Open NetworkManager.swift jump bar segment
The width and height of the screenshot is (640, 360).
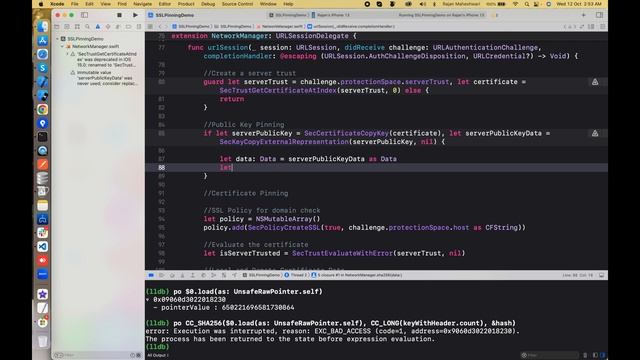[x=280, y=27]
